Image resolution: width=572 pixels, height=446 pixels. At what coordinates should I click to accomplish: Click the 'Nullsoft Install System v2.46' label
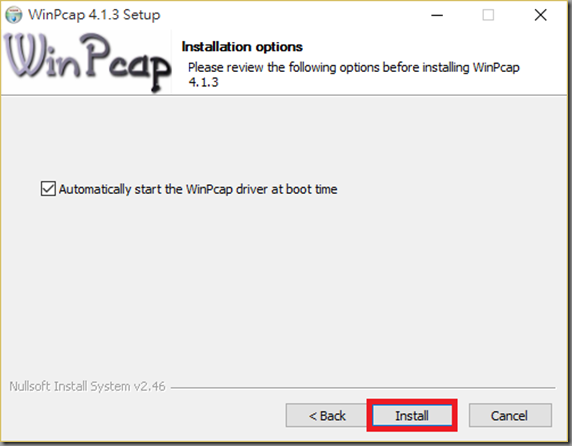(x=87, y=386)
